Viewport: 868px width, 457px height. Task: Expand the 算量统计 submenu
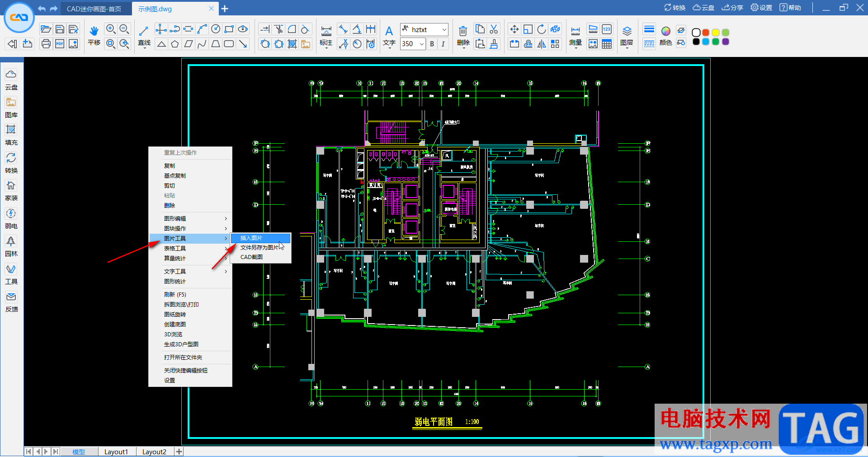tap(190, 258)
